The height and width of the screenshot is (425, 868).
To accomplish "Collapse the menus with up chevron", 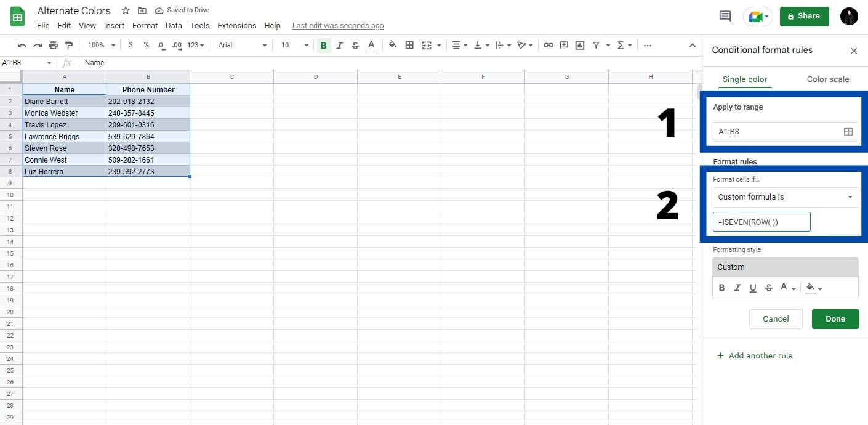I will (x=692, y=45).
